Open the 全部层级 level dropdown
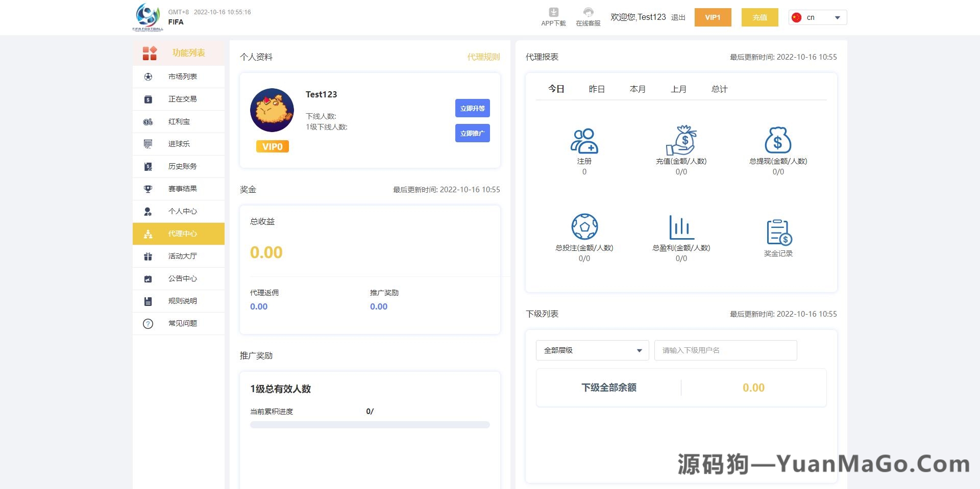Screen dimensions: 980x489 [x=592, y=350]
